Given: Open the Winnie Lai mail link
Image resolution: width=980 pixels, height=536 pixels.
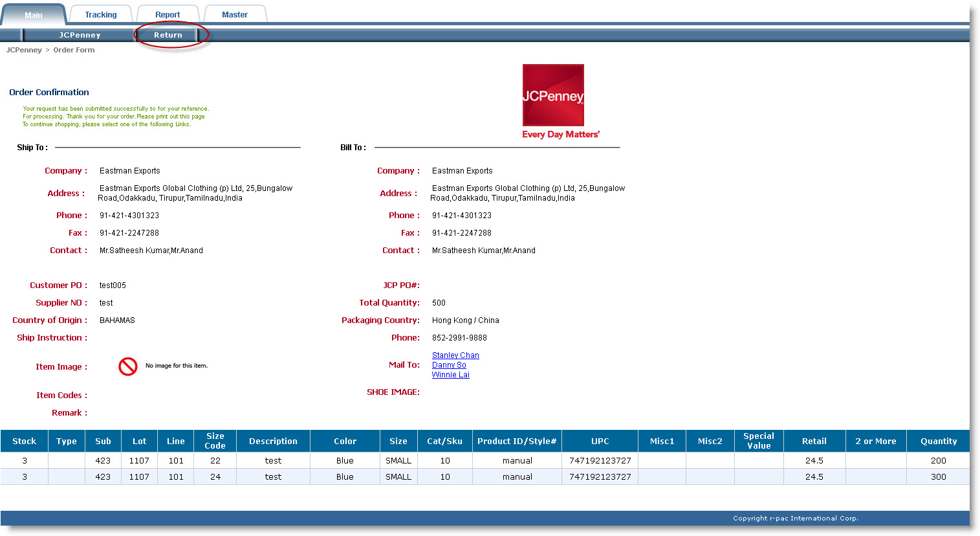Looking at the screenshot, I should point(451,375).
